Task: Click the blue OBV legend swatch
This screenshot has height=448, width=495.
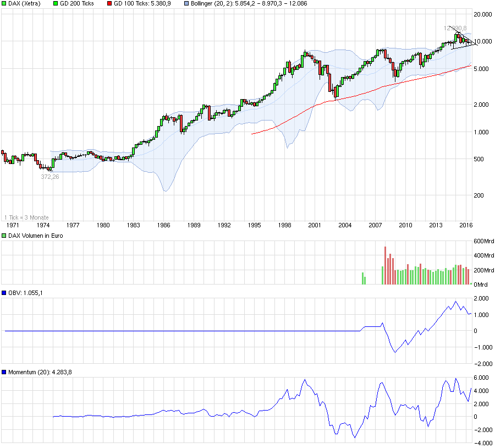Action: point(4,293)
